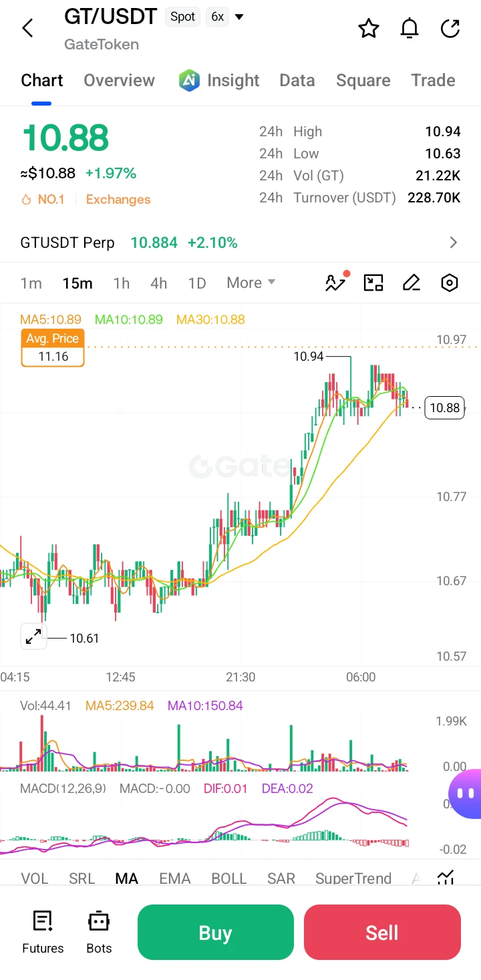Share the chart page

click(450, 28)
